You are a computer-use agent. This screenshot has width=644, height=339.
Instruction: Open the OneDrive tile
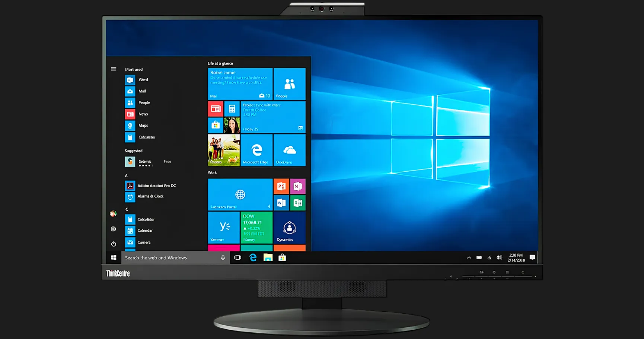click(x=290, y=150)
